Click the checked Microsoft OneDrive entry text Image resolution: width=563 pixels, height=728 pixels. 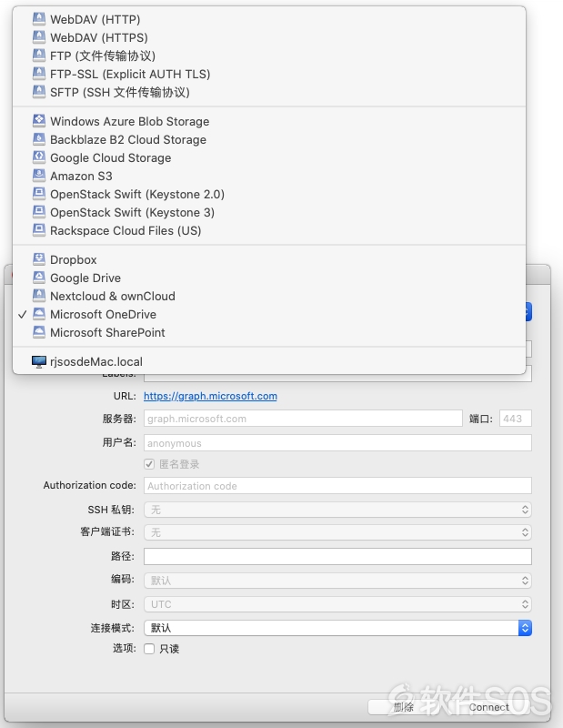coord(103,314)
